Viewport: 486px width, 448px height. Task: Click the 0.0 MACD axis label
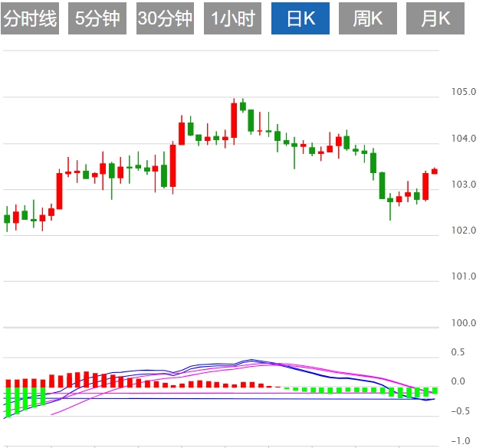pos(458,381)
